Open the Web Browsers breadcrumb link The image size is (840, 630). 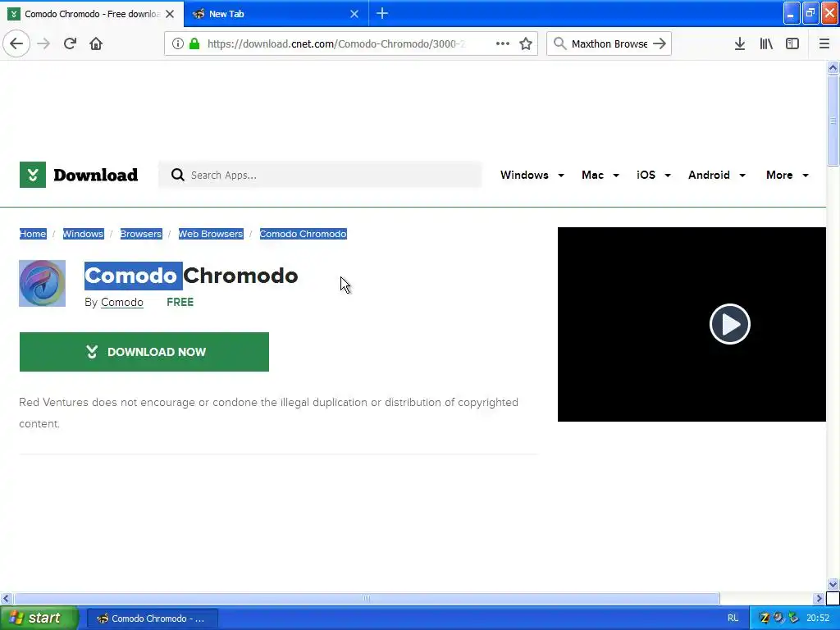[211, 234]
